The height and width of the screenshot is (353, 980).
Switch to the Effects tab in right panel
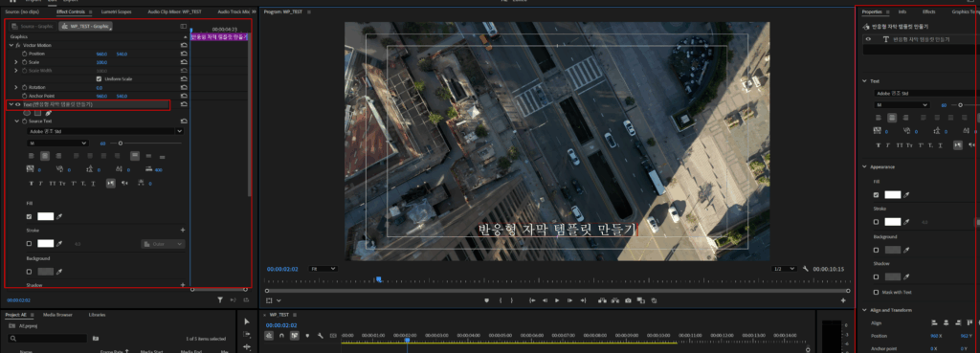coord(928,11)
